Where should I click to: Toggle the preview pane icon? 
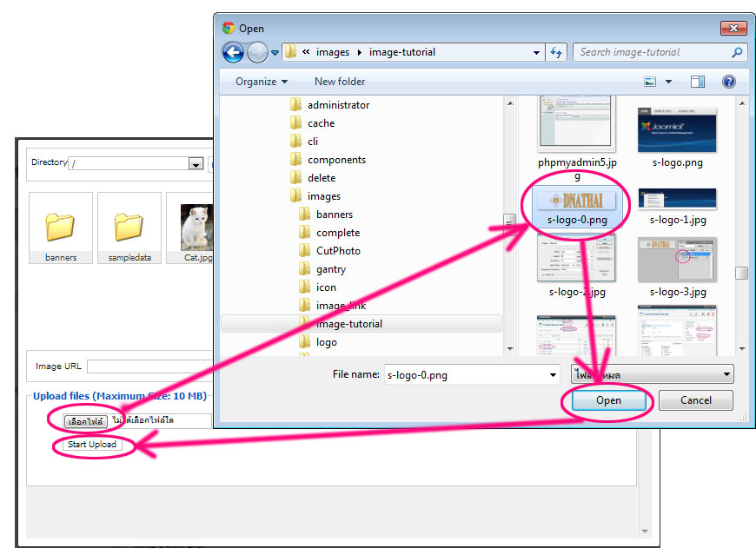[697, 82]
